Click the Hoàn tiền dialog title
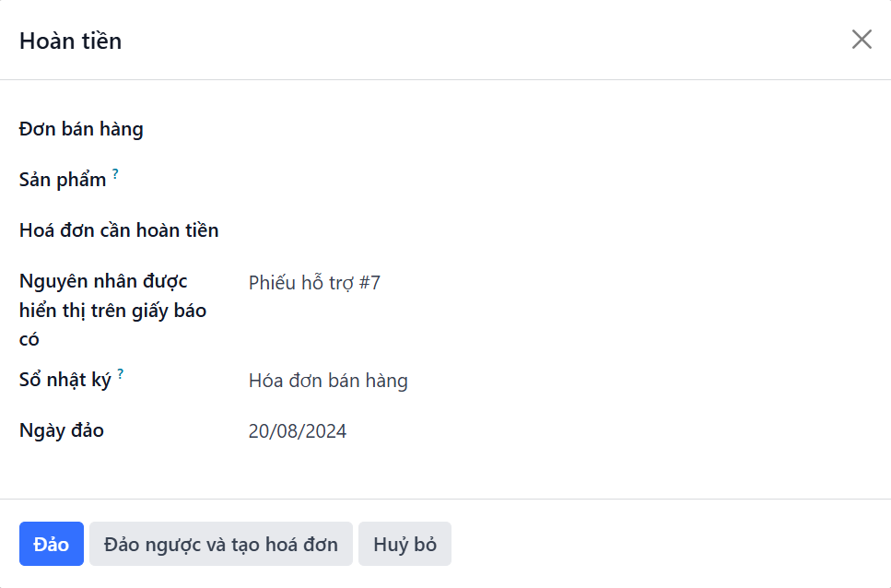Viewport: 891px width, 588px height. click(x=70, y=41)
